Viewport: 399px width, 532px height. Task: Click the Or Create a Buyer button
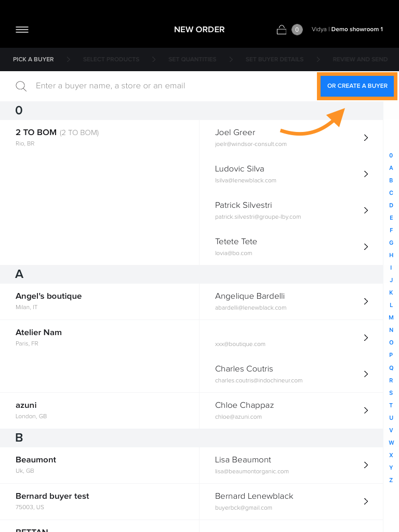pyautogui.click(x=357, y=86)
